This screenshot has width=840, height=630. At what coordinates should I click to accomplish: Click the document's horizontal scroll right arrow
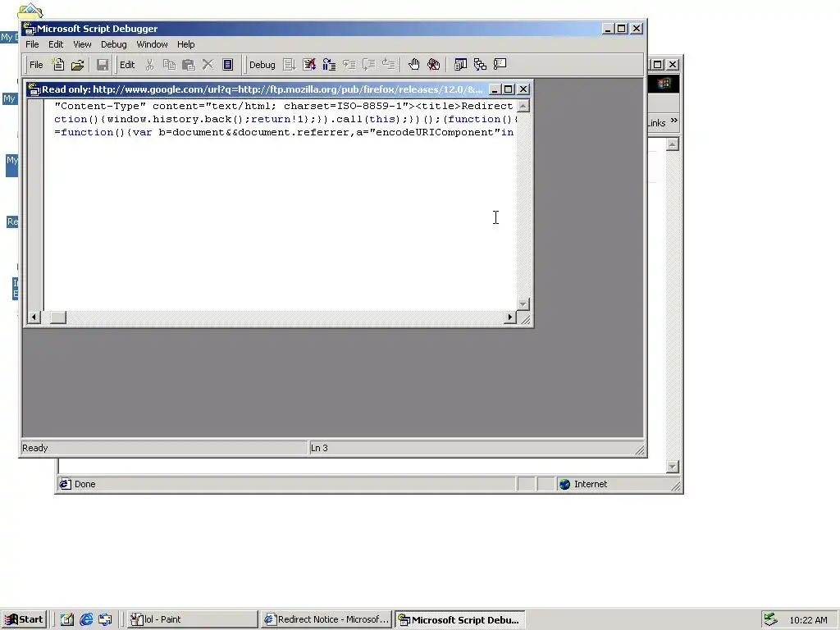coord(510,317)
